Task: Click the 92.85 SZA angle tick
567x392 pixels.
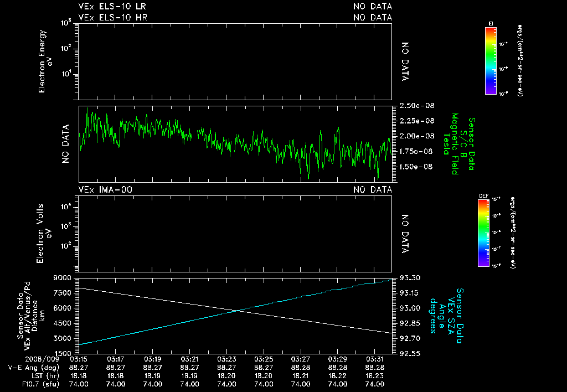Action: coord(410,323)
